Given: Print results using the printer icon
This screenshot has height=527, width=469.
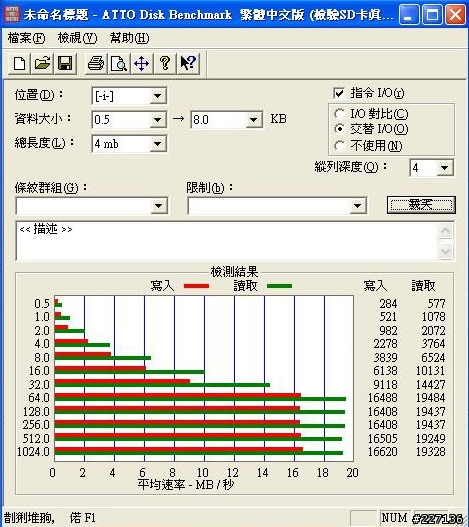Looking at the screenshot, I should point(96,63).
